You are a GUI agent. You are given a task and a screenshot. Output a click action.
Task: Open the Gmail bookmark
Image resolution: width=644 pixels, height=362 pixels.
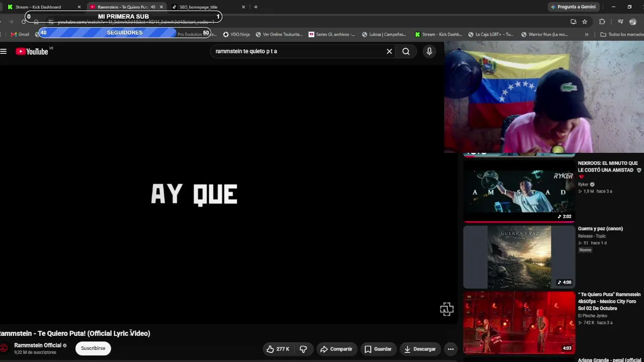[20, 34]
